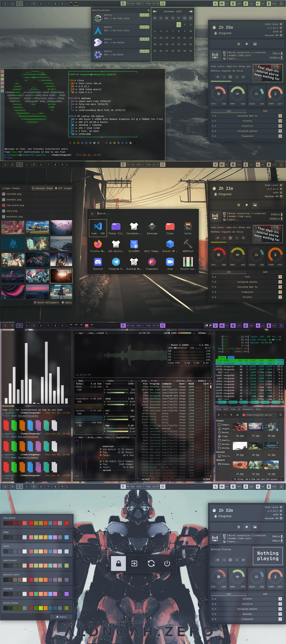This screenshot has width=286, height=644.
Task: Go to next month in calendar
Action: tap(191, 11)
